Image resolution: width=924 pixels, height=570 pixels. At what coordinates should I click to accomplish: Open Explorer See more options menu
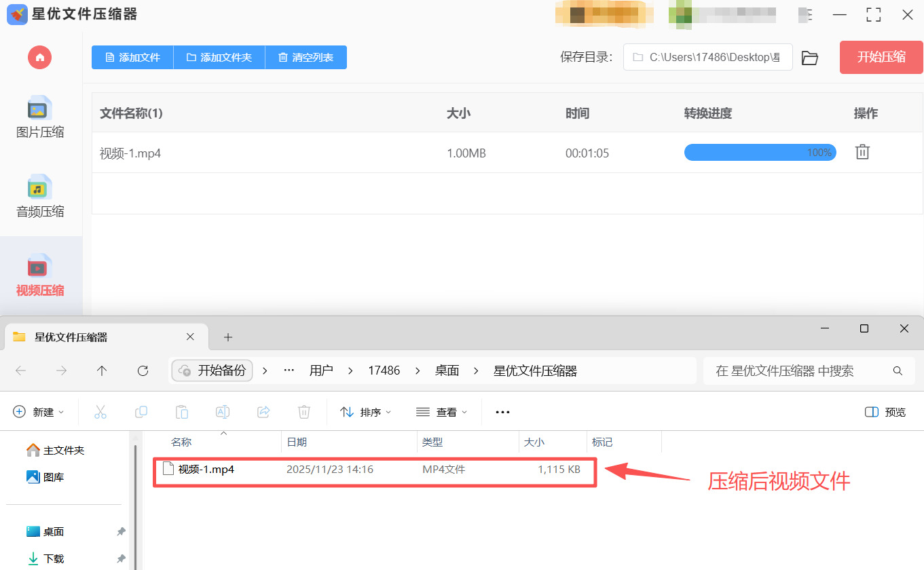[502, 412]
